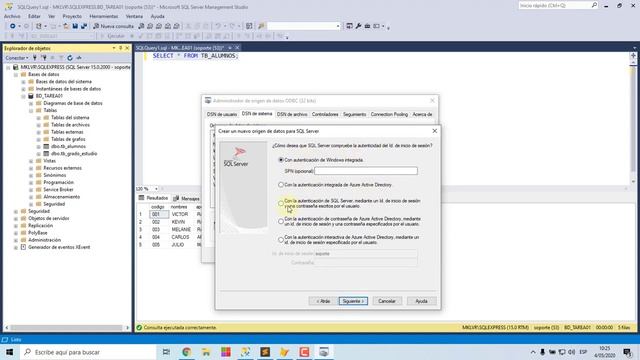Expand the Objetos de servidor node
The image size is (640, 360).
[x=16, y=219]
